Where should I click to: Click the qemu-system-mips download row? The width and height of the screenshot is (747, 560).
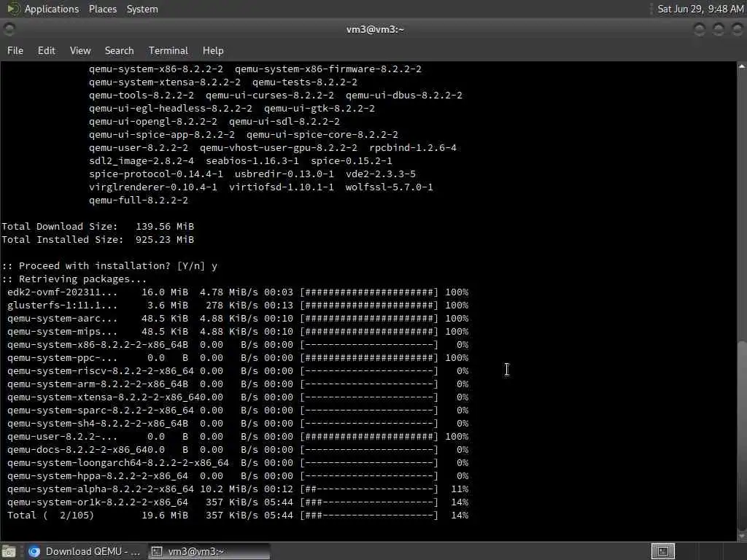coord(238,332)
